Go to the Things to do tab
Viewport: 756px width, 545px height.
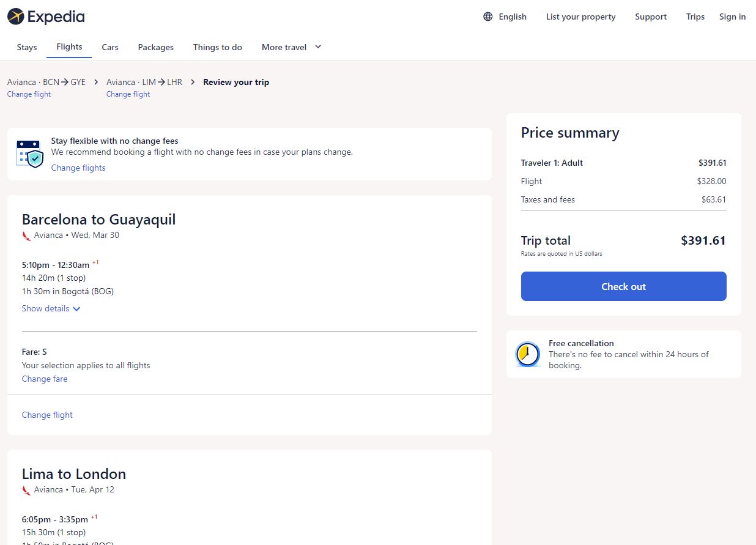coord(218,47)
